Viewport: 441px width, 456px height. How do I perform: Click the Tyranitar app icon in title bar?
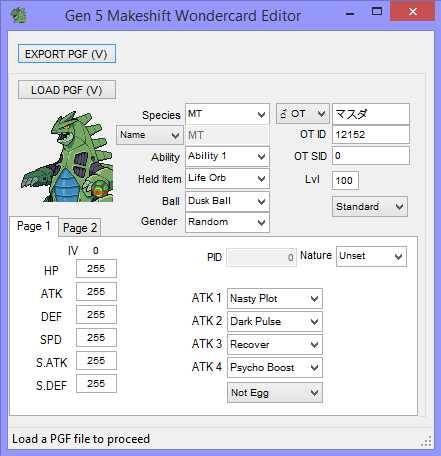coord(19,15)
